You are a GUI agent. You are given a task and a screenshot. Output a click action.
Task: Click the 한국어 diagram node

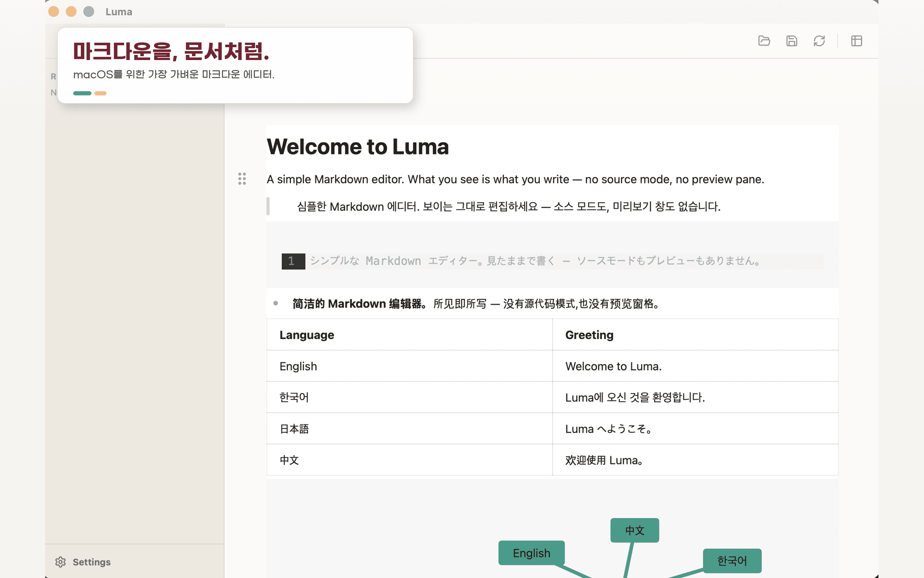point(732,561)
